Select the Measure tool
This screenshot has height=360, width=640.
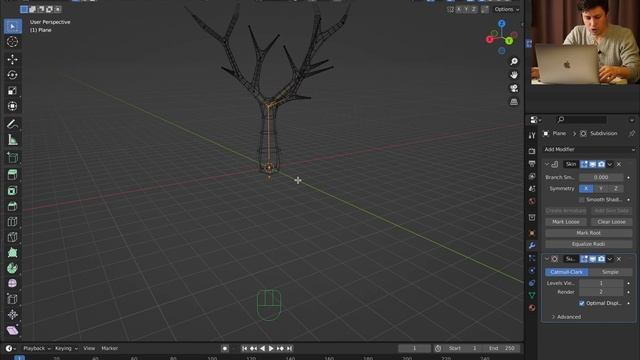pos(13,140)
